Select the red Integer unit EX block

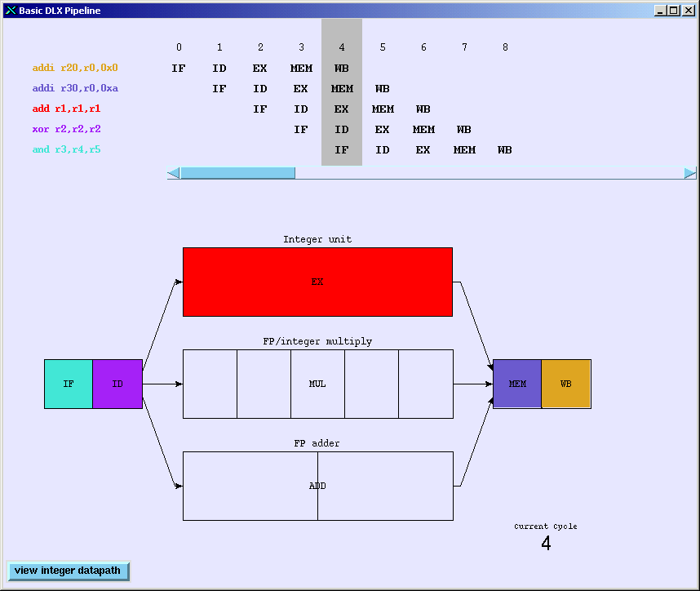pyautogui.click(x=317, y=282)
